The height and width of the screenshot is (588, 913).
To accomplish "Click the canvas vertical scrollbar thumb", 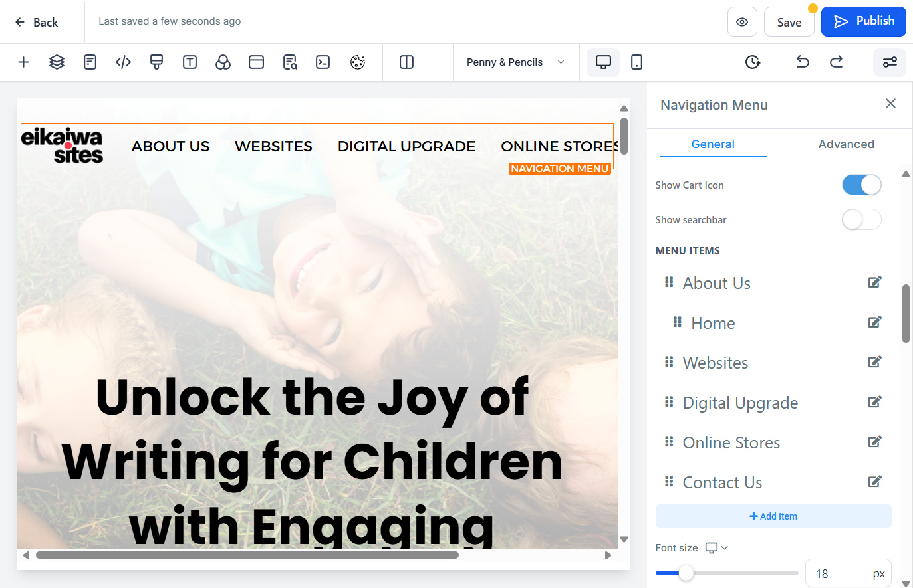I will click(x=624, y=136).
